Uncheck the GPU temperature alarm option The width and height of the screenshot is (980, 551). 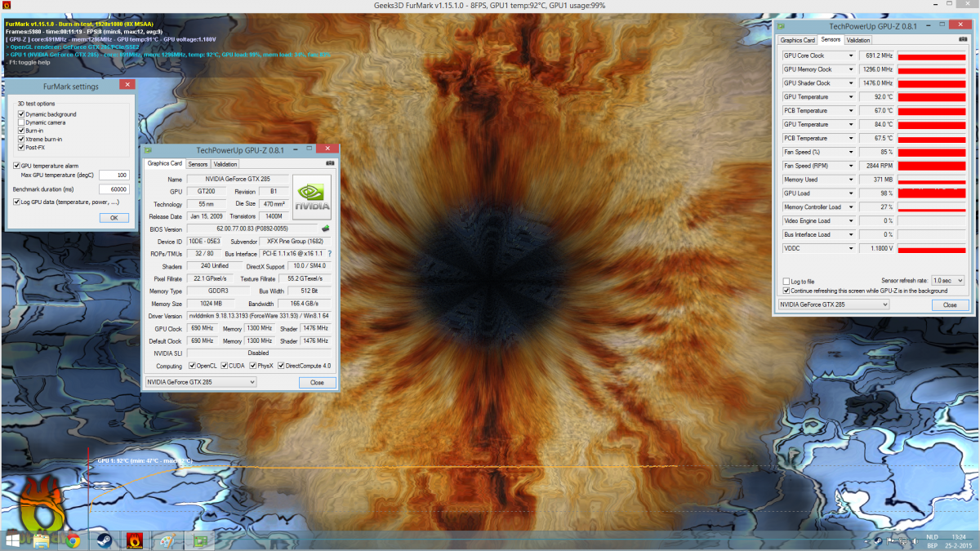click(x=17, y=166)
